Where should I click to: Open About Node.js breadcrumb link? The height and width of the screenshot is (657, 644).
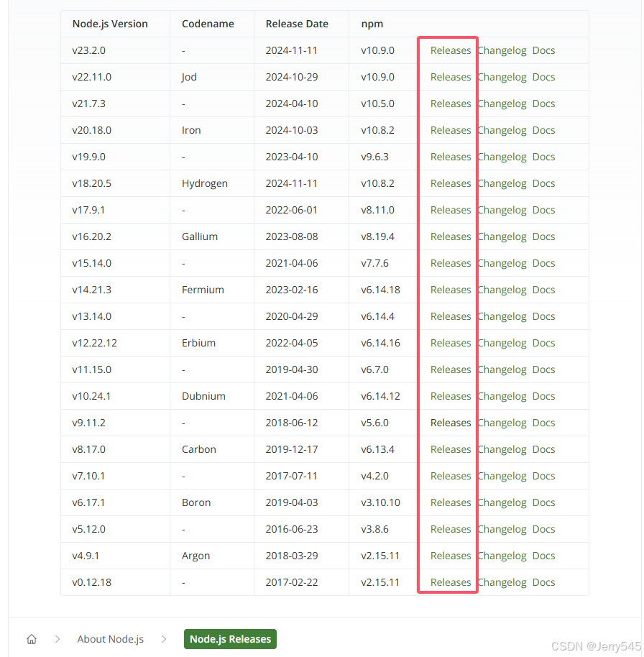click(110, 639)
